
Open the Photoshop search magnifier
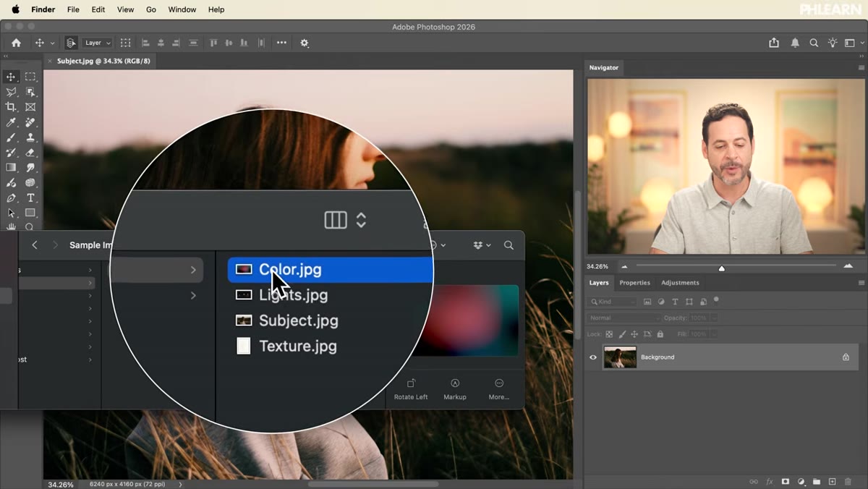[x=814, y=43]
